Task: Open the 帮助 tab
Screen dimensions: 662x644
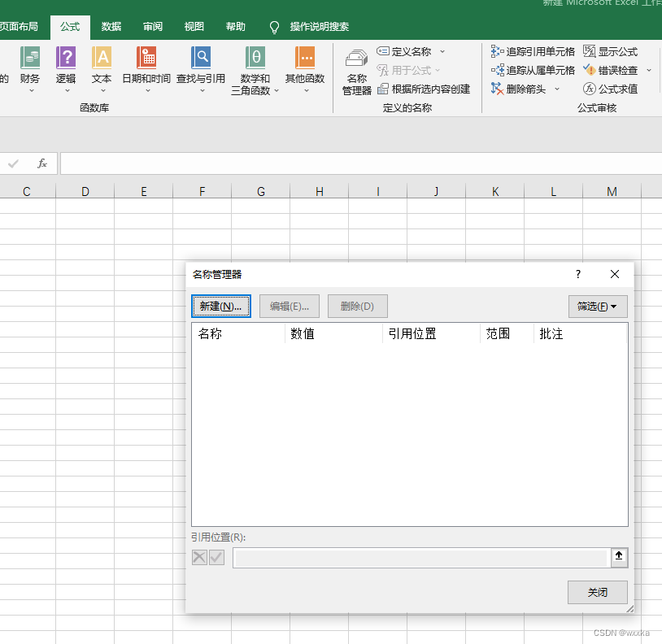Action: [236, 27]
